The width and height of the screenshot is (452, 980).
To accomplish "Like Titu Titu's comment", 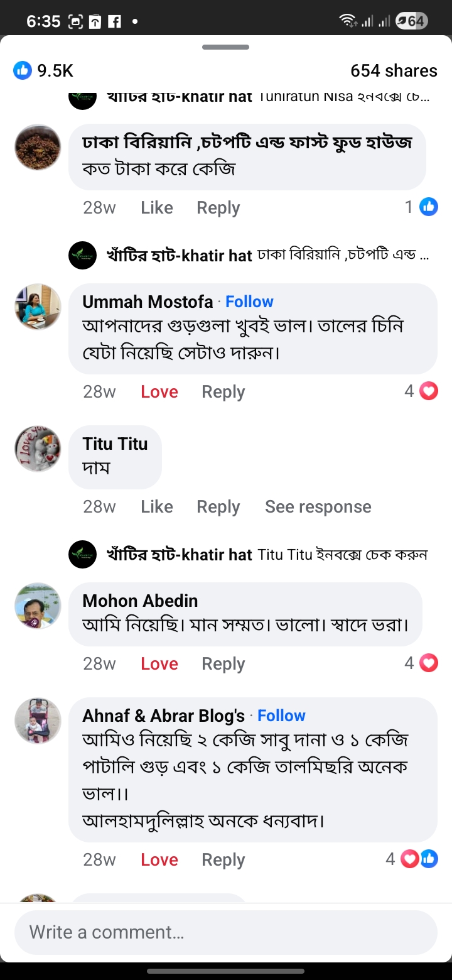I will pyautogui.click(x=157, y=507).
